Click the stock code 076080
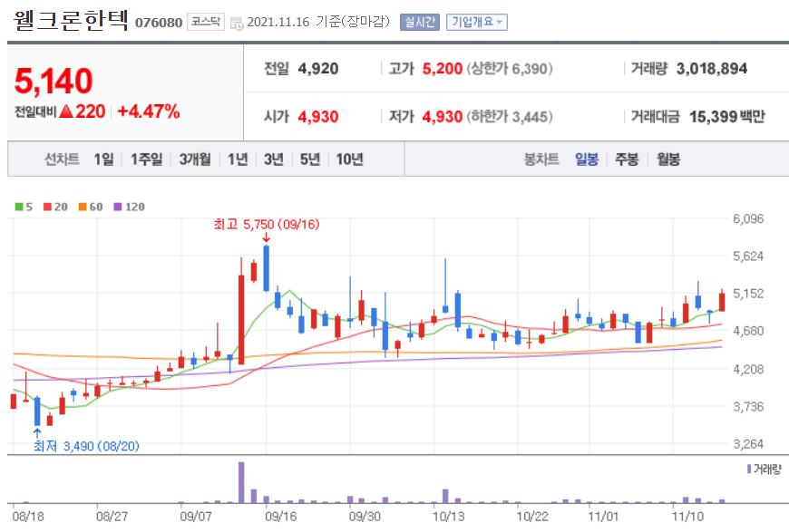 tap(159, 23)
